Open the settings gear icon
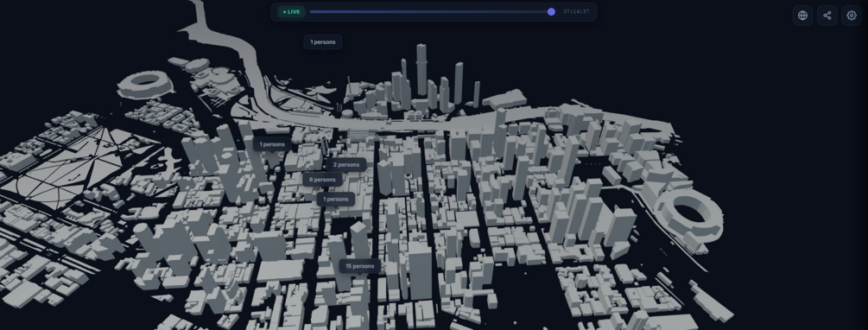The height and width of the screenshot is (330, 868). pos(852,16)
